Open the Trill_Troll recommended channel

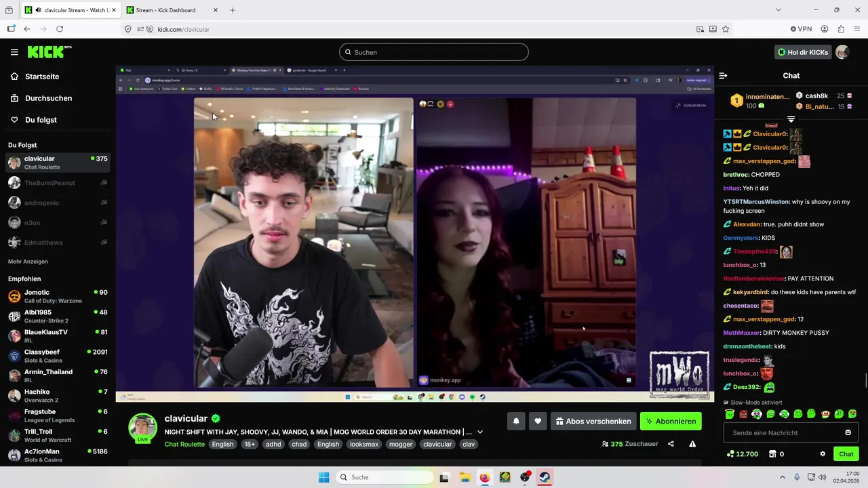click(x=58, y=435)
